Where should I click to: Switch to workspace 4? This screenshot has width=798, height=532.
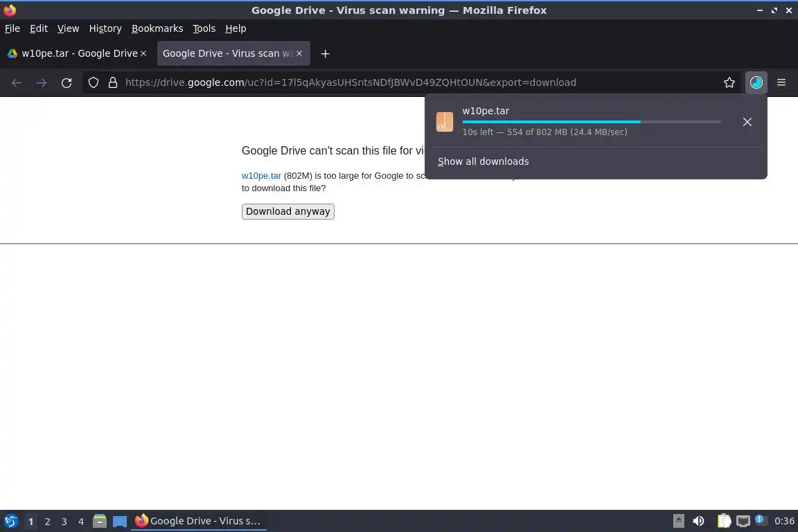81,522
